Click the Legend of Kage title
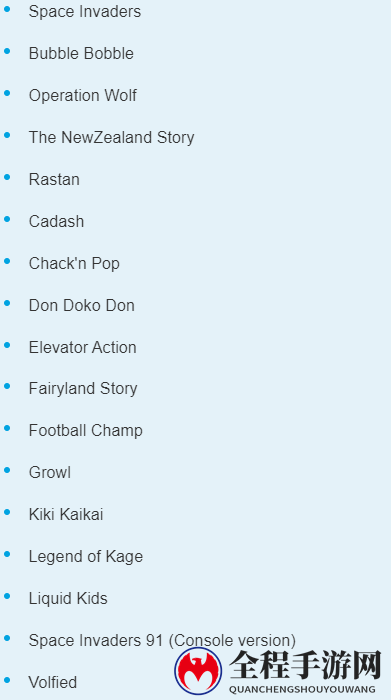Image resolution: width=391 pixels, height=700 pixels. click(x=86, y=556)
